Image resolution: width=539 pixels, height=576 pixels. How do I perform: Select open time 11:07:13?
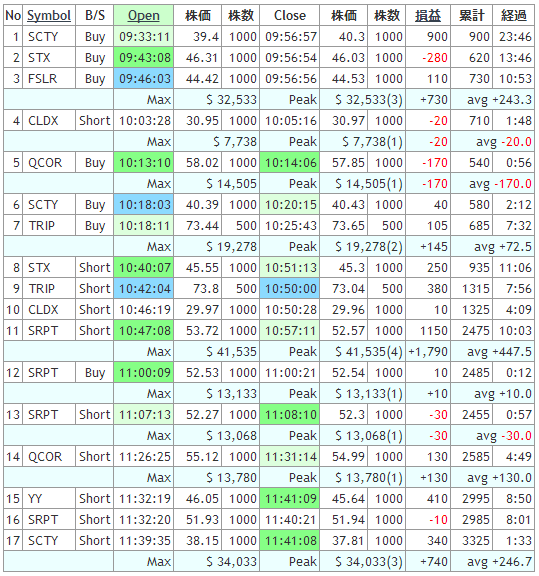point(144,414)
